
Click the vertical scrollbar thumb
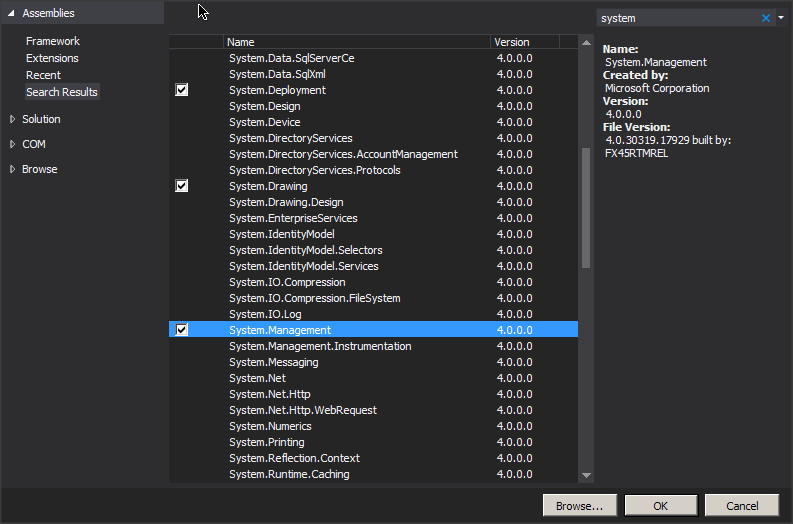tap(586, 207)
